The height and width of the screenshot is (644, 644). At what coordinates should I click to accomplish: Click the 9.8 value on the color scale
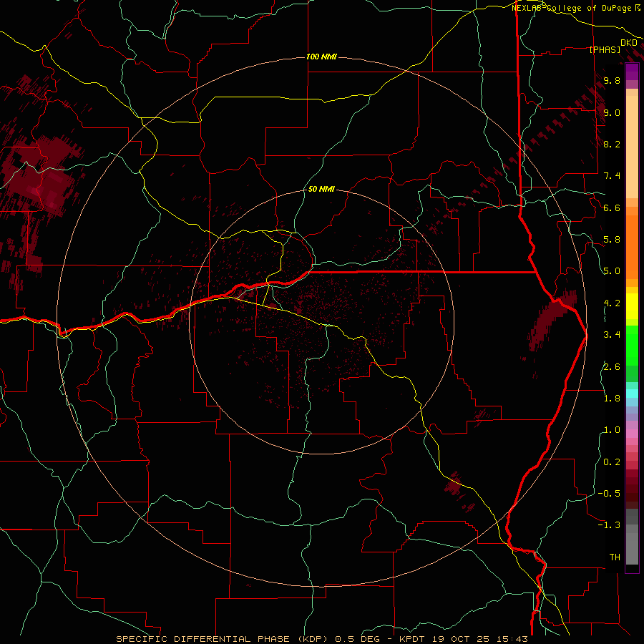tap(612, 80)
